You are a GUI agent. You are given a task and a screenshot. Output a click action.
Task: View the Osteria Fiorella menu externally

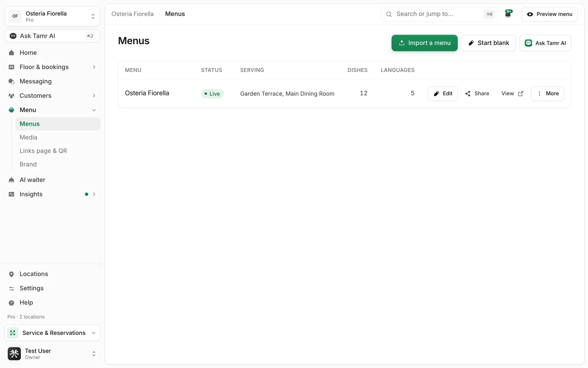pyautogui.click(x=512, y=94)
